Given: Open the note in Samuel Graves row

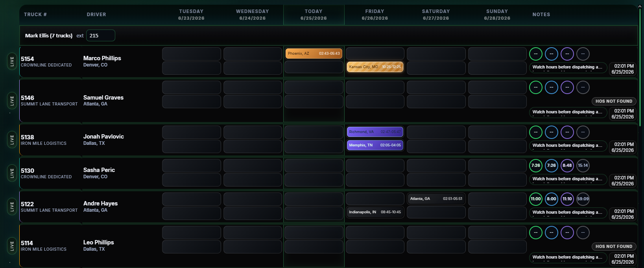Looking at the screenshot, I should pos(568,113).
